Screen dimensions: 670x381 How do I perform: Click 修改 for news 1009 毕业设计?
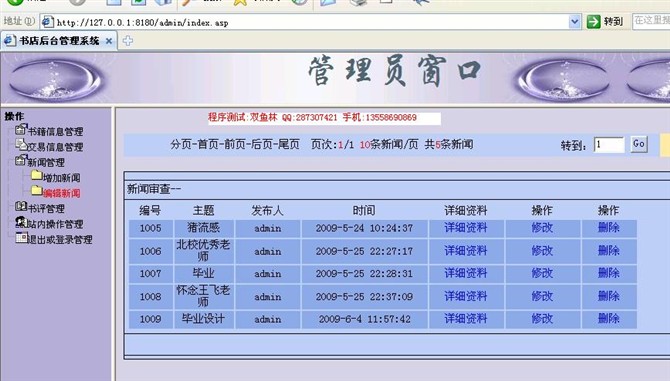point(542,319)
